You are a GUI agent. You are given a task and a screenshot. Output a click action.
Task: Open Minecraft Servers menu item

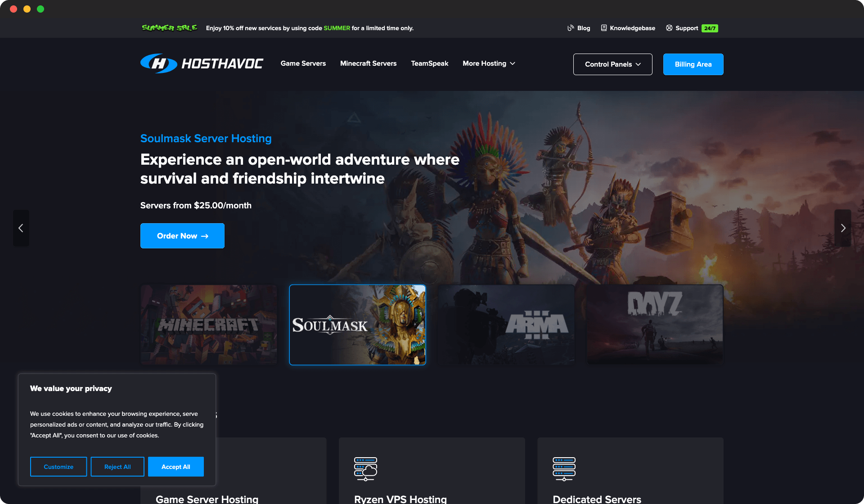click(x=368, y=63)
